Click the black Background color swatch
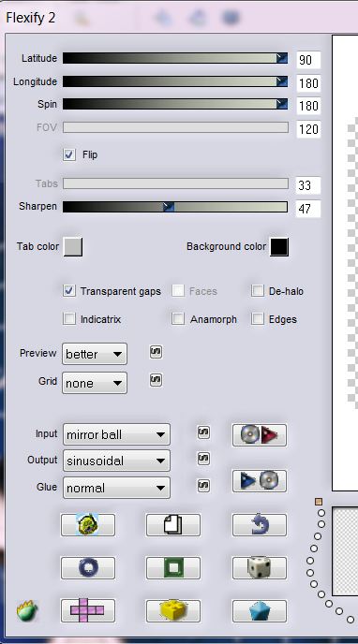This screenshot has height=644, width=358. click(279, 246)
